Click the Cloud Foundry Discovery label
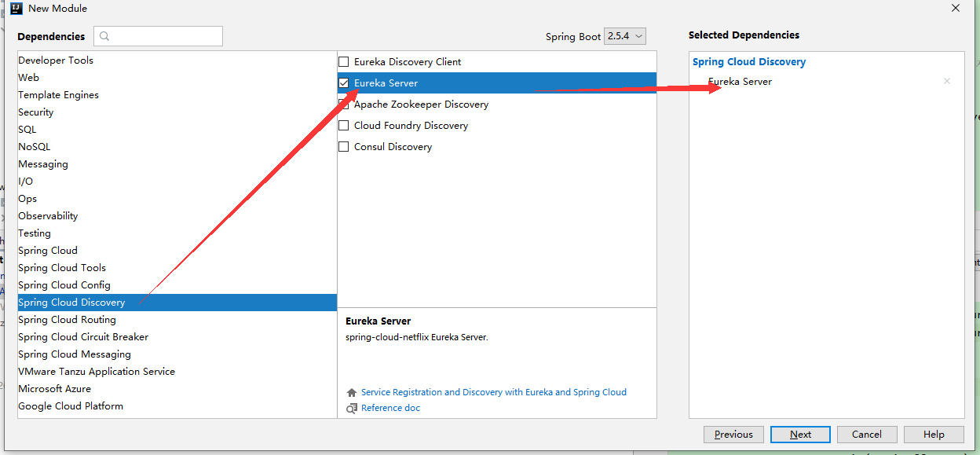This screenshot has width=980, height=455. tap(411, 125)
